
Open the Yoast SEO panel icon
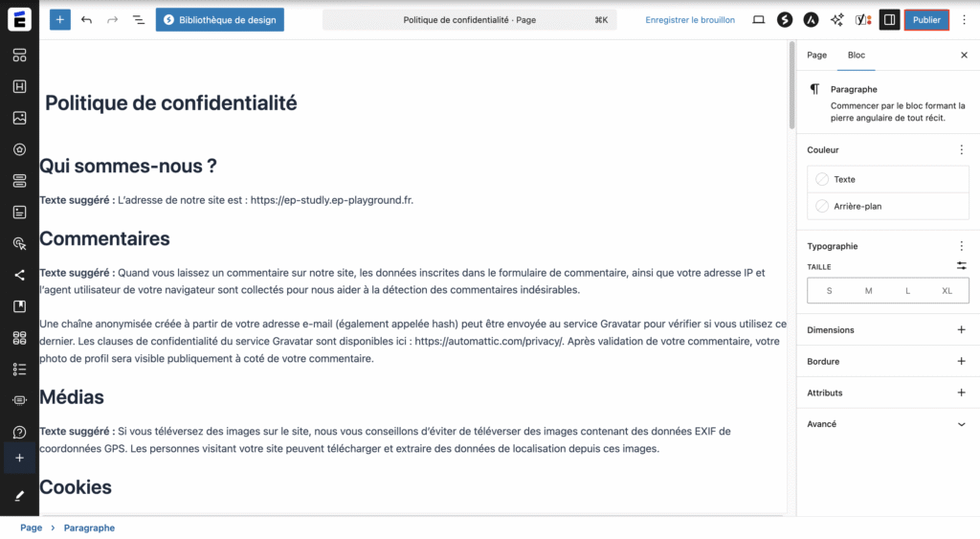coord(863,19)
